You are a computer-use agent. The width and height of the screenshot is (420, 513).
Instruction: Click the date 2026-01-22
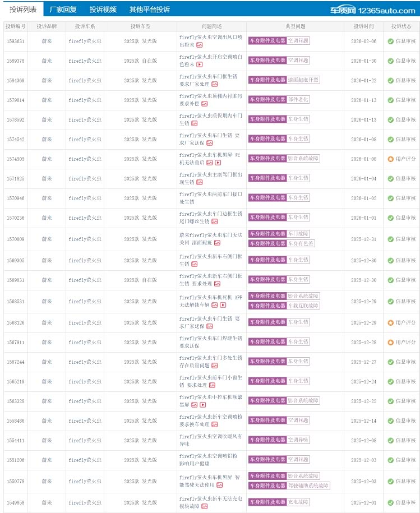click(x=363, y=81)
